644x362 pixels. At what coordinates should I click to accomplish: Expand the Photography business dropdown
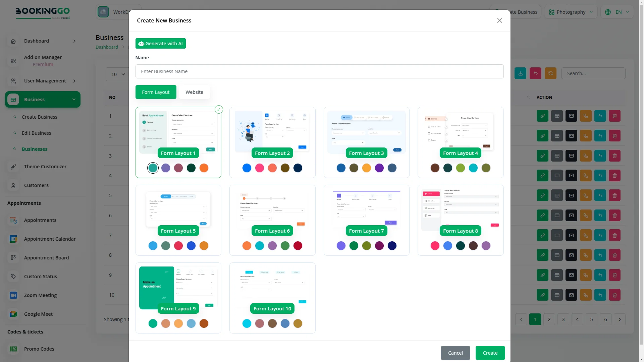(571, 12)
